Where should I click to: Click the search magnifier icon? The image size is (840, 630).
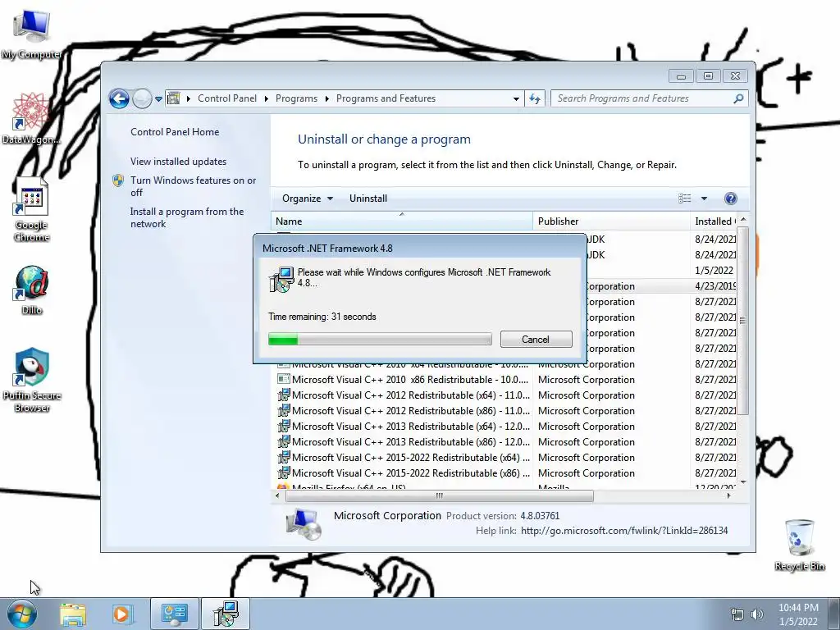(739, 98)
